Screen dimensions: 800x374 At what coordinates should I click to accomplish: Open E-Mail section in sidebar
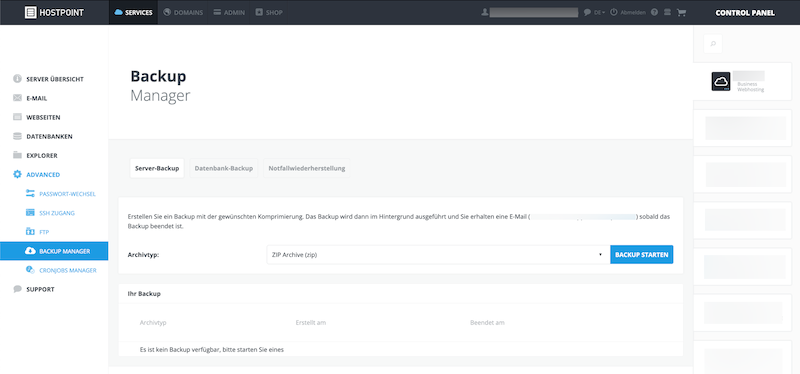point(37,98)
